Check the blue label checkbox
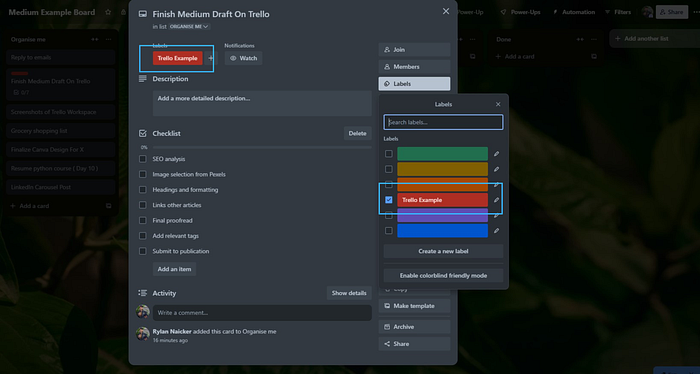Viewport: 700px width, 374px height. point(389,231)
